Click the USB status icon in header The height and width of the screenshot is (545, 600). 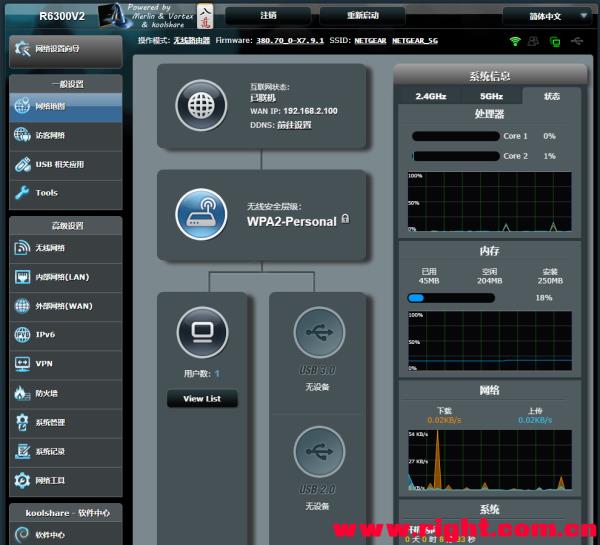[577, 41]
